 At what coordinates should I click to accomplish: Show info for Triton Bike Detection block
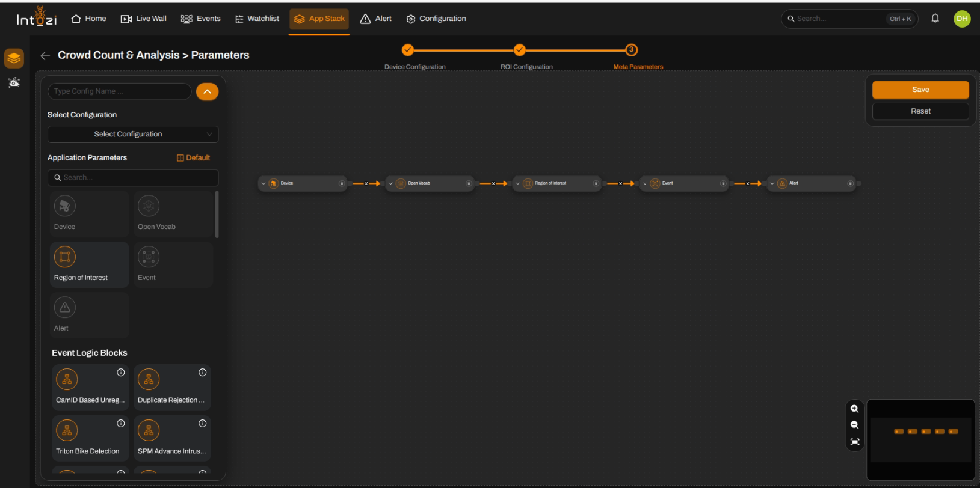pos(121,424)
